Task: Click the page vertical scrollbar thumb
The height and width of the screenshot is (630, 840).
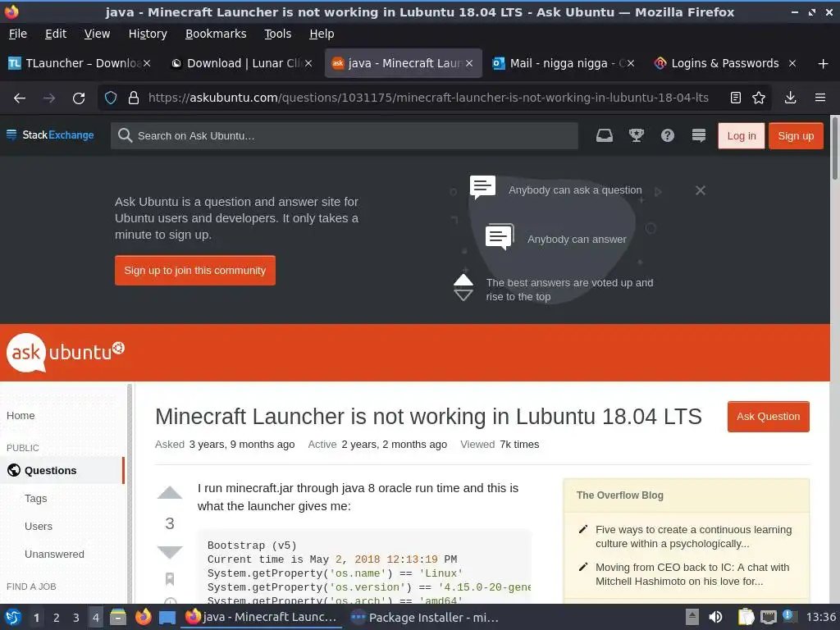Action: coord(834,148)
